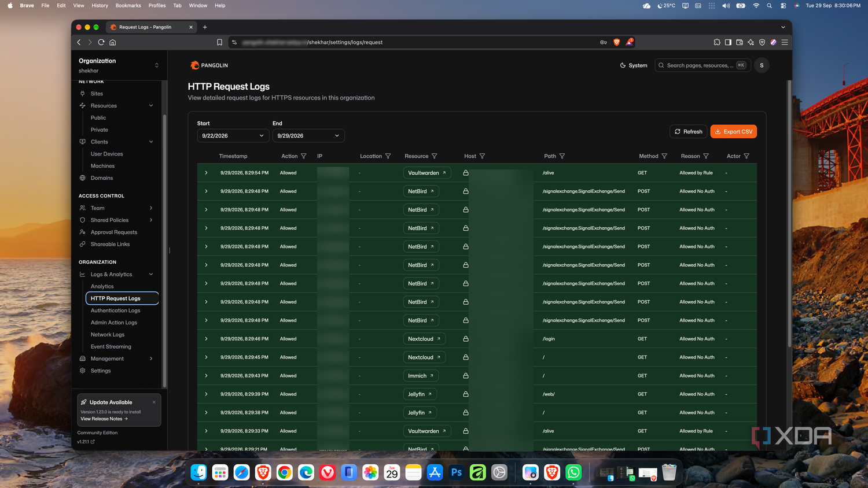Filter the Action column

click(x=304, y=156)
